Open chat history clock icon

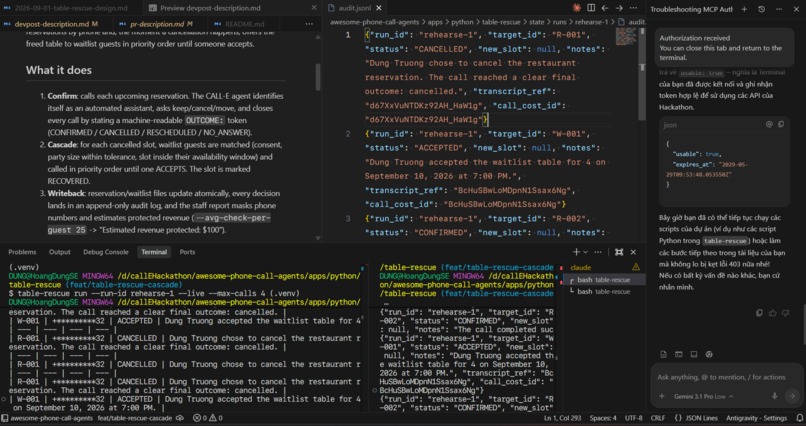click(x=762, y=9)
